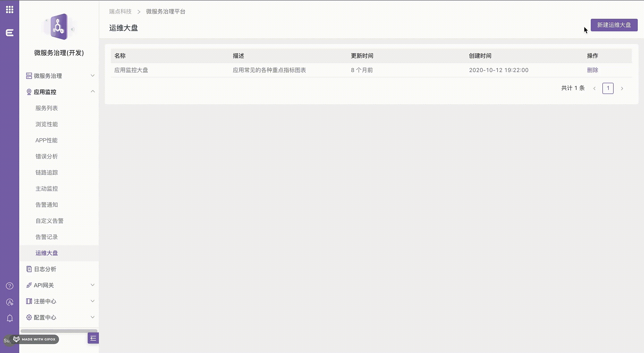Open the app grid launcher icon
This screenshot has width=644, height=353.
[x=9, y=9]
